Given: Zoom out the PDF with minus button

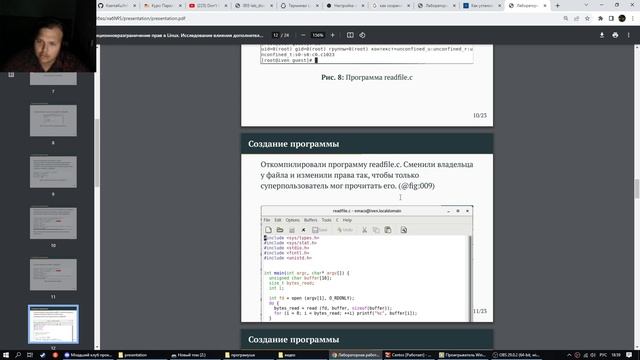Looking at the screenshot, I should pos(303,36).
